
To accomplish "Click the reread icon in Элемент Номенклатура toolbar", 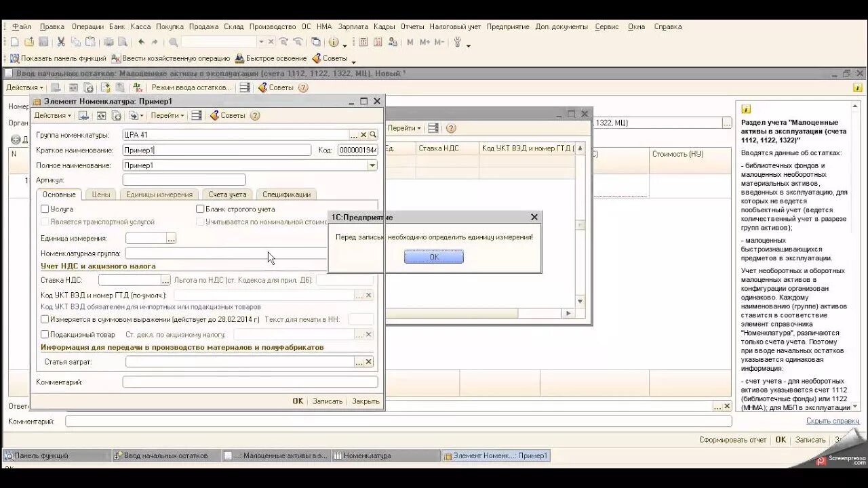I will click(101, 115).
